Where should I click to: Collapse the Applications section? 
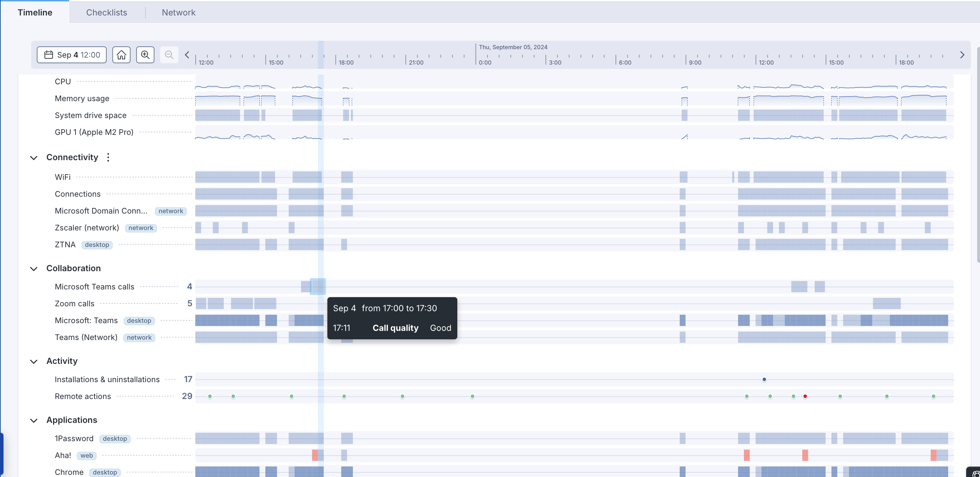[x=34, y=420]
